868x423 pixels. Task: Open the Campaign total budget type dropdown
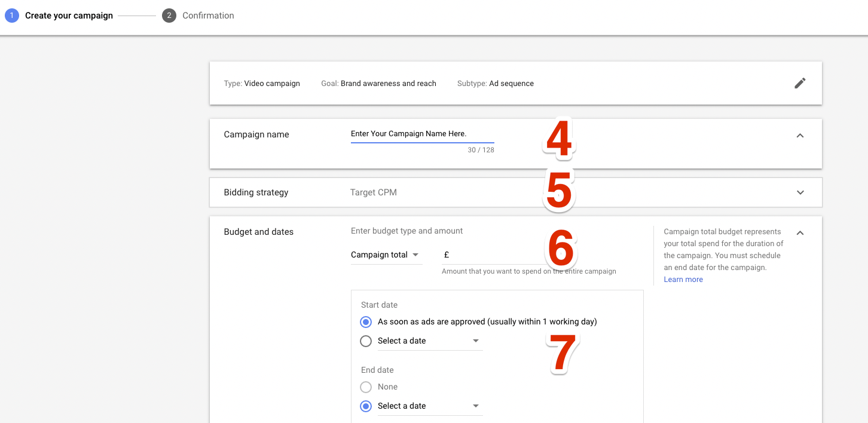tap(386, 255)
